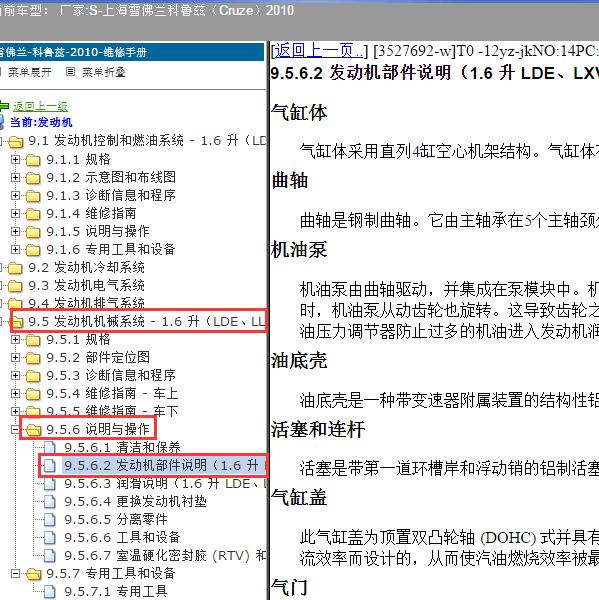Click folder icon of 9.5.2 部件定位图
Screen dimensions: 599x600
point(33,358)
